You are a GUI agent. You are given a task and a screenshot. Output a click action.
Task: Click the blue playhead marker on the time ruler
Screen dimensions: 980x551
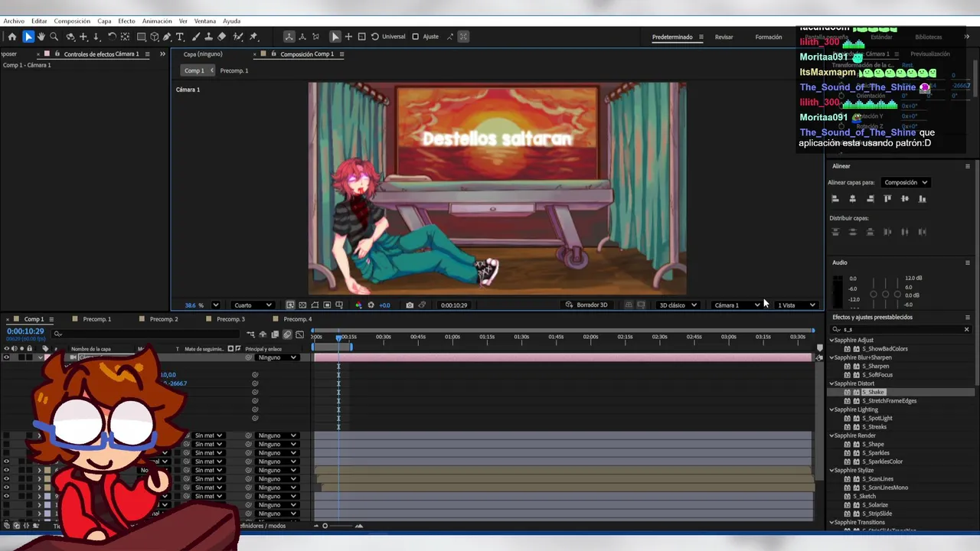[338, 337]
